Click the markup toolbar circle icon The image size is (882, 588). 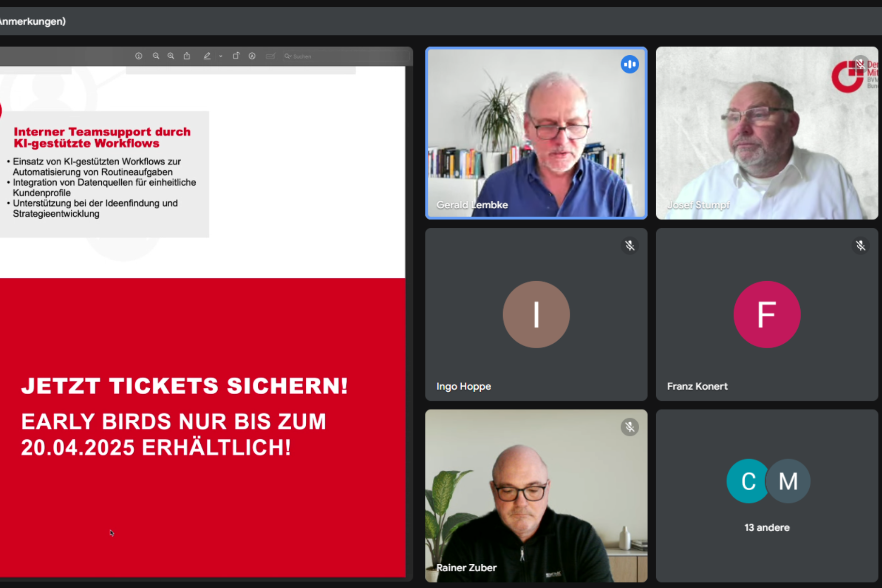(252, 56)
